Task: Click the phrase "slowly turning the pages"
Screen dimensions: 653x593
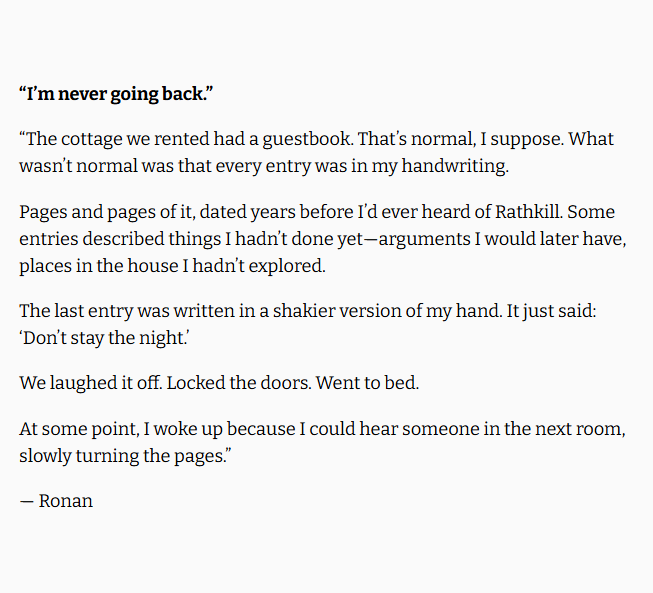Action: [x=122, y=456]
